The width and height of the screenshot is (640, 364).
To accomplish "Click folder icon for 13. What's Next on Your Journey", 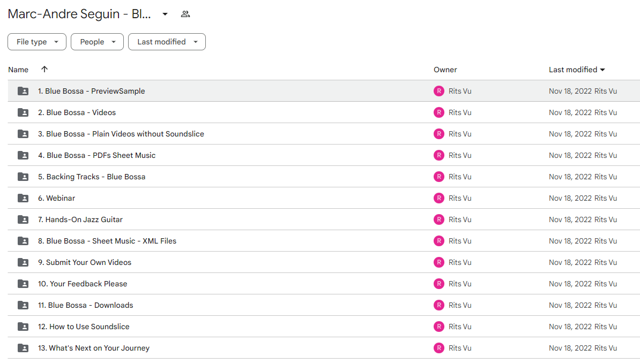I will point(23,348).
